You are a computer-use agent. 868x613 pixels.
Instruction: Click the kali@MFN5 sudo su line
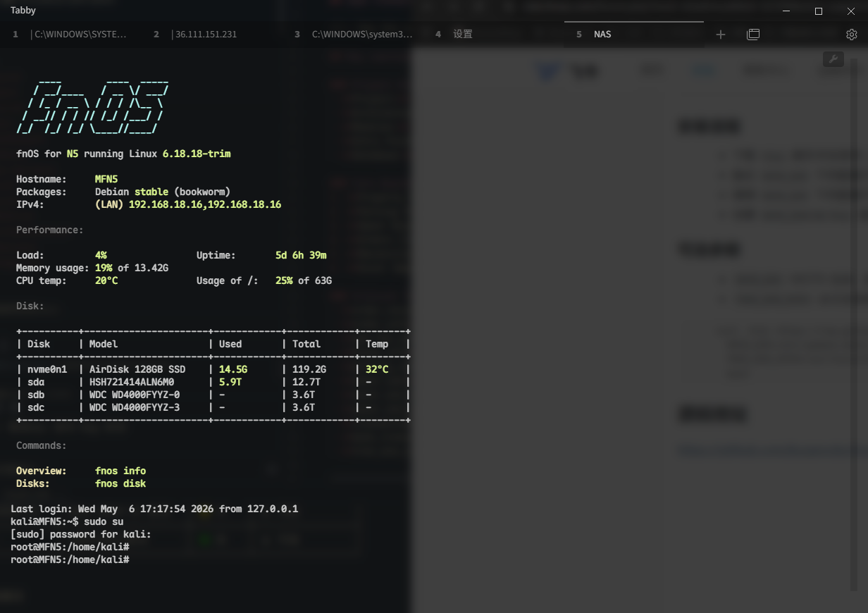tap(67, 521)
